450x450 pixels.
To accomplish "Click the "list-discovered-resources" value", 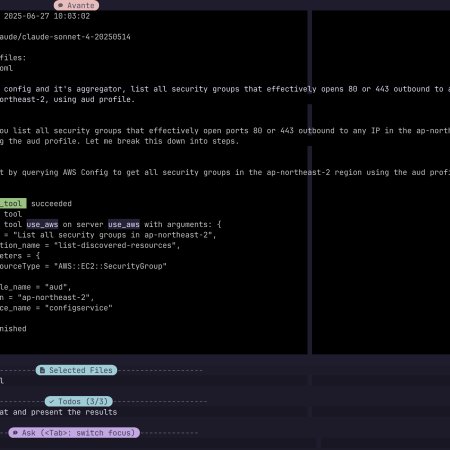I will coord(115,245).
